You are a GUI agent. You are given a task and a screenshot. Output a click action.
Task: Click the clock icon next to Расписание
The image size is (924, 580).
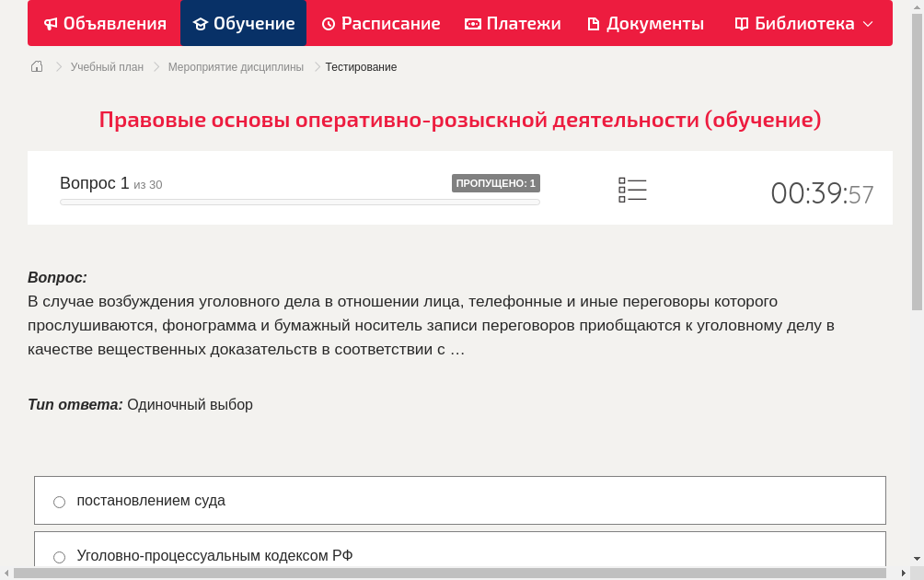328,23
